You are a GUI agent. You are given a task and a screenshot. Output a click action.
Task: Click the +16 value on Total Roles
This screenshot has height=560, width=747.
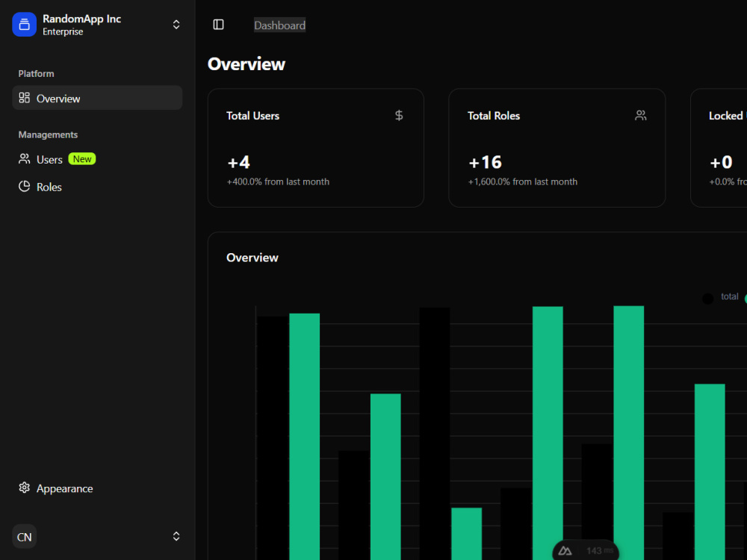pyautogui.click(x=485, y=162)
